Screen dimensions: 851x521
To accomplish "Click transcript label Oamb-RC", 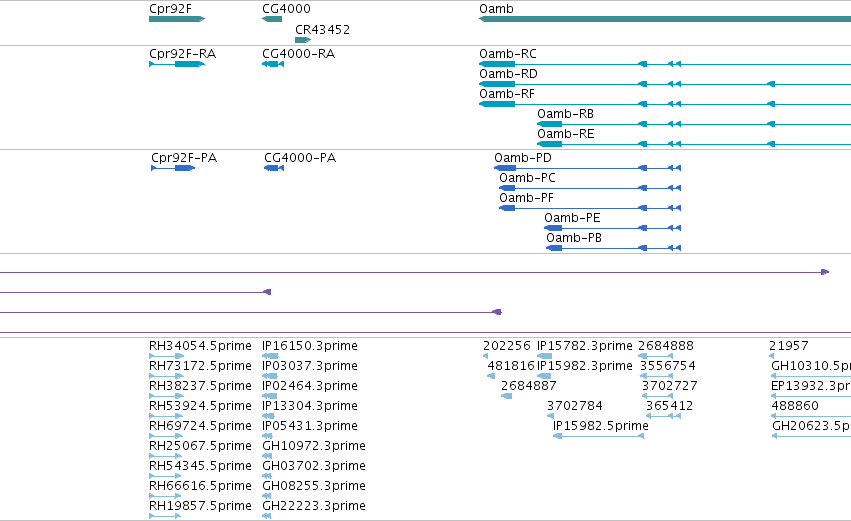I will point(507,54).
